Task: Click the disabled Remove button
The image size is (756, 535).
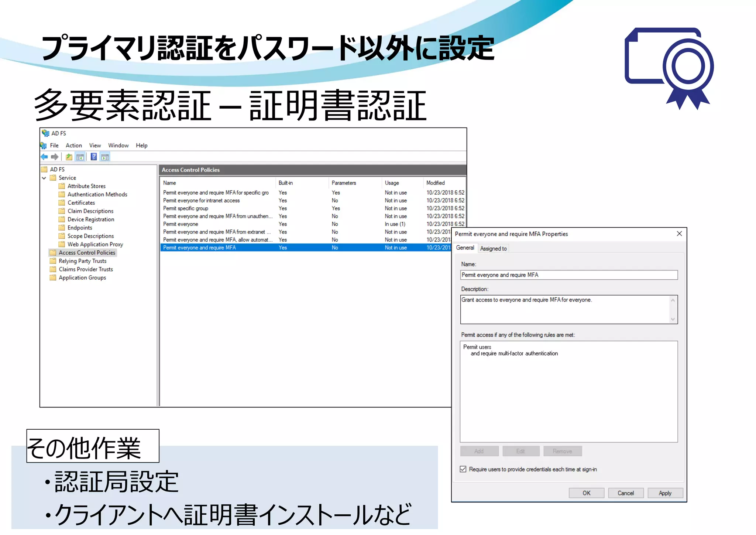Action: [x=563, y=451]
